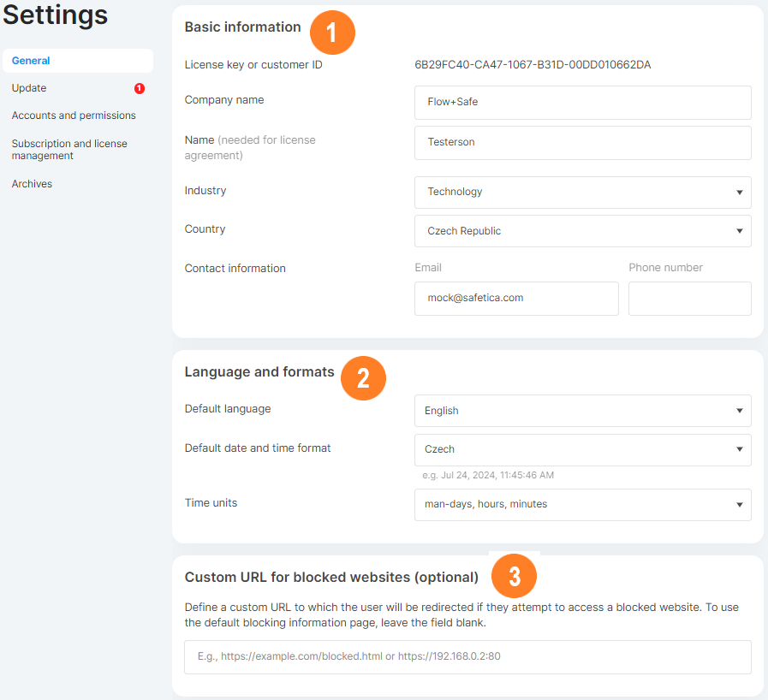768x700 pixels.
Task: Open Accounts and permissions in sidebar
Action: pos(74,116)
